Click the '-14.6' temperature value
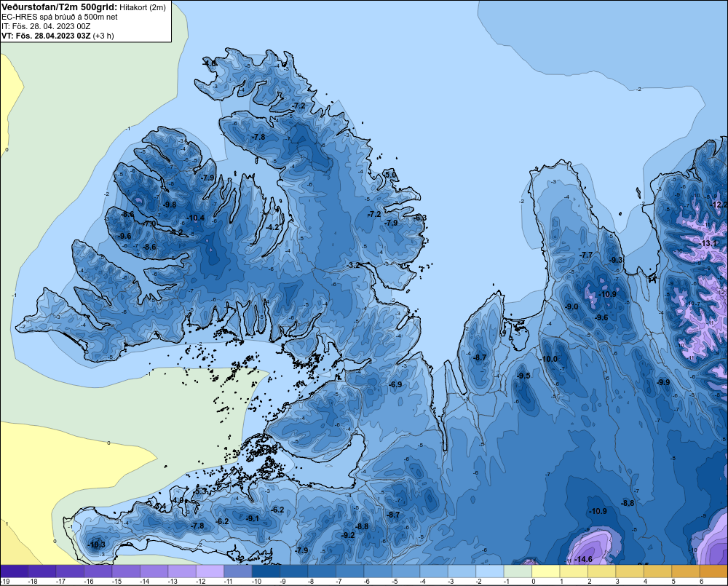Image resolution: width=728 pixels, height=586 pixels. [x=583, y=559]
